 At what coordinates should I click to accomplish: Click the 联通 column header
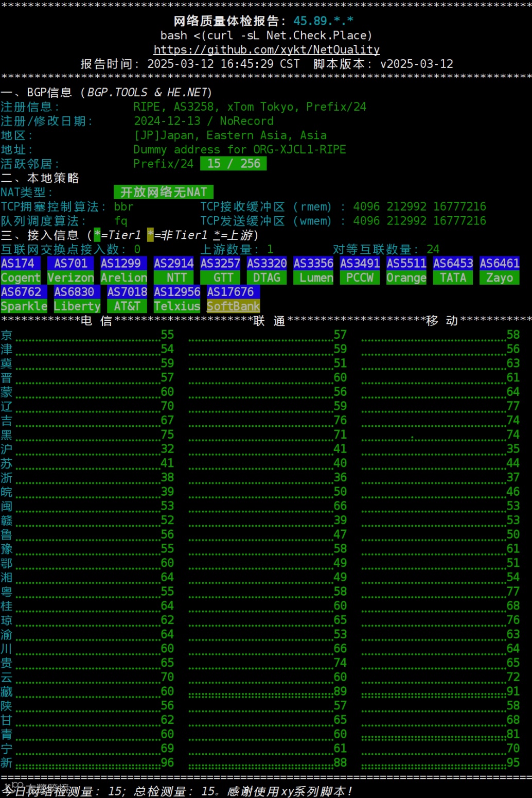click(x=269, y=321)
